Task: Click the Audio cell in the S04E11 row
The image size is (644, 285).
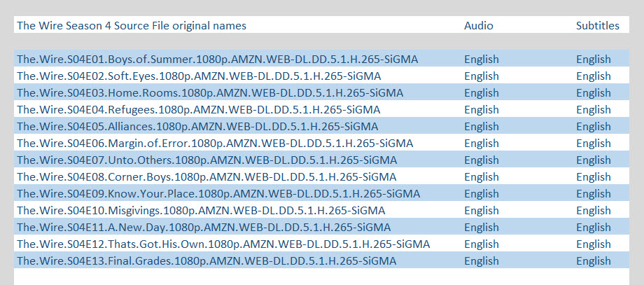Action: (482, 228)
